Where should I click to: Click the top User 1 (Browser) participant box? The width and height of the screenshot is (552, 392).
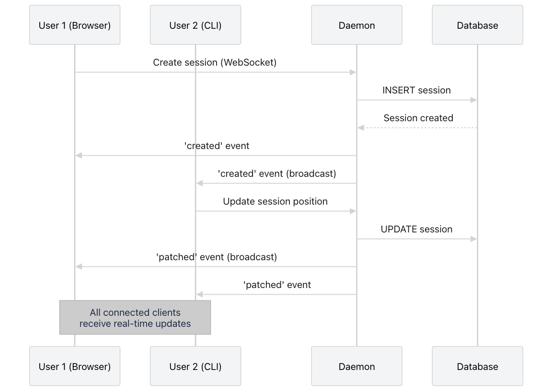click(x=75, y=25)
